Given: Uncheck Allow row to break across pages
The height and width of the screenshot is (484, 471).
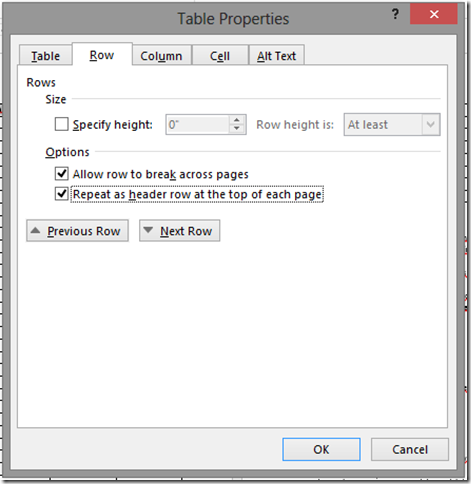Looking at the screenshot, I should [62, 174].
